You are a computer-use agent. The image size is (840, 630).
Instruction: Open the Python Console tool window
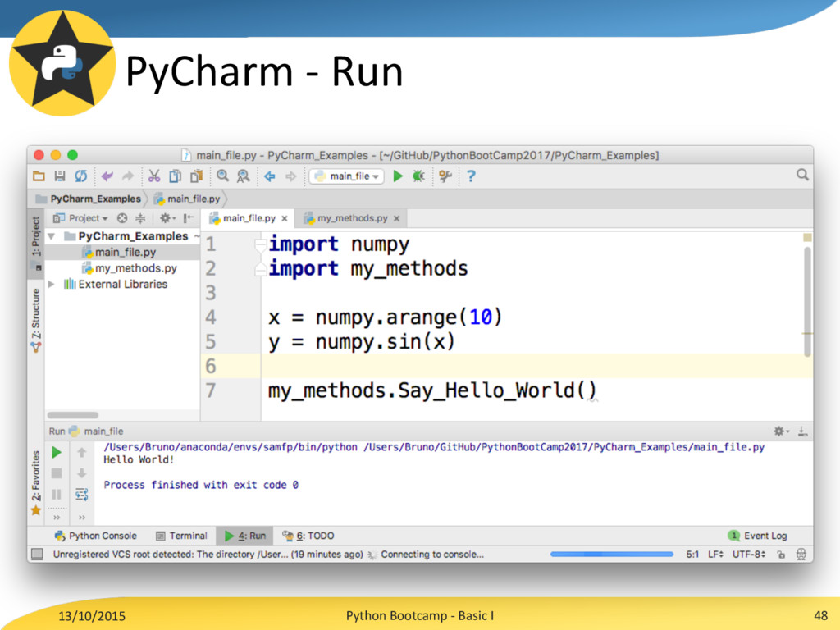point(96,536)
